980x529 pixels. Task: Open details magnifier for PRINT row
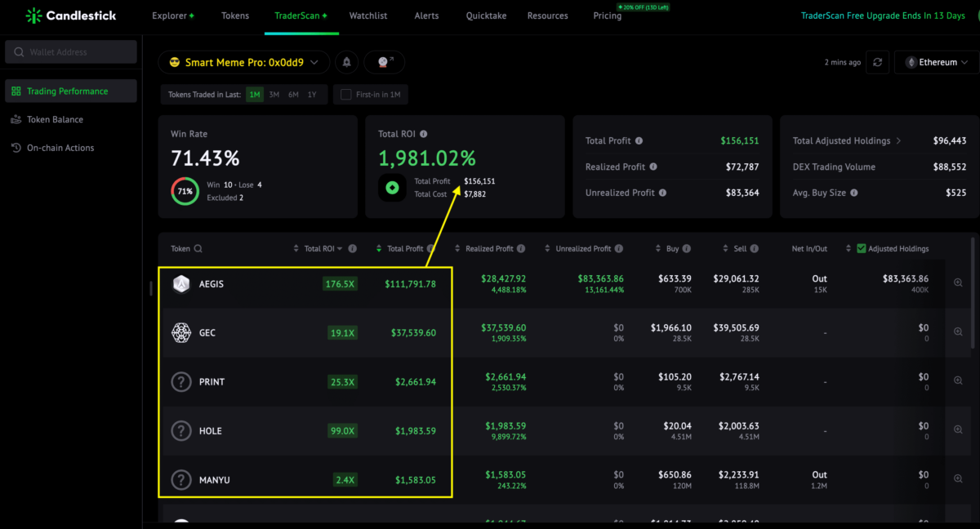click(958, 380)
